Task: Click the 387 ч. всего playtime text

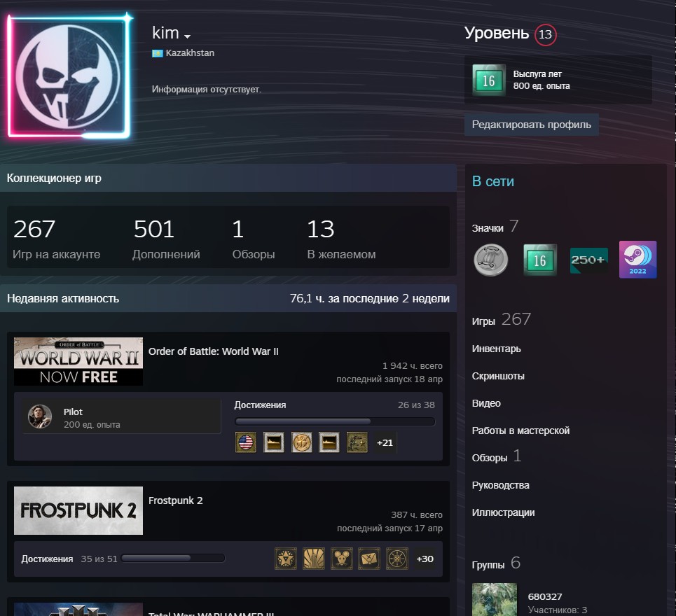Action: coord(417,514)
